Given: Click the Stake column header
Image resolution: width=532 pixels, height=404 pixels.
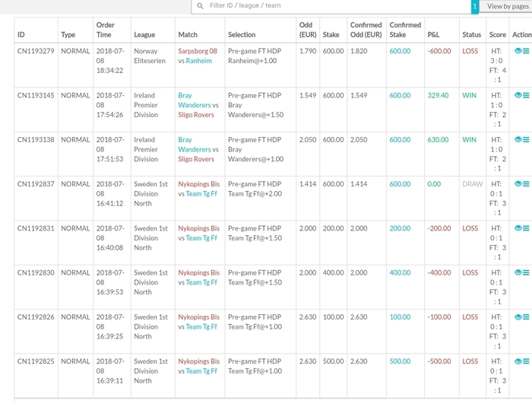Looking at the screenshot, I should pos(331,35).
